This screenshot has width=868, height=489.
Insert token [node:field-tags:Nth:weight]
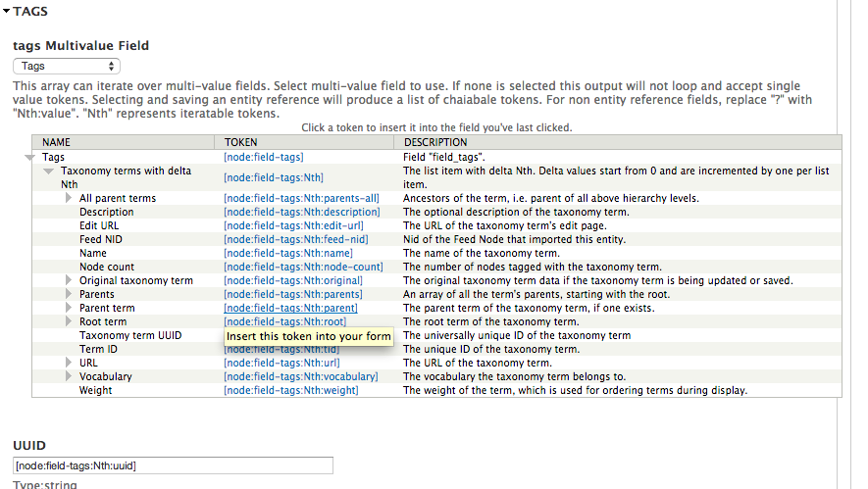coord(290,391)
